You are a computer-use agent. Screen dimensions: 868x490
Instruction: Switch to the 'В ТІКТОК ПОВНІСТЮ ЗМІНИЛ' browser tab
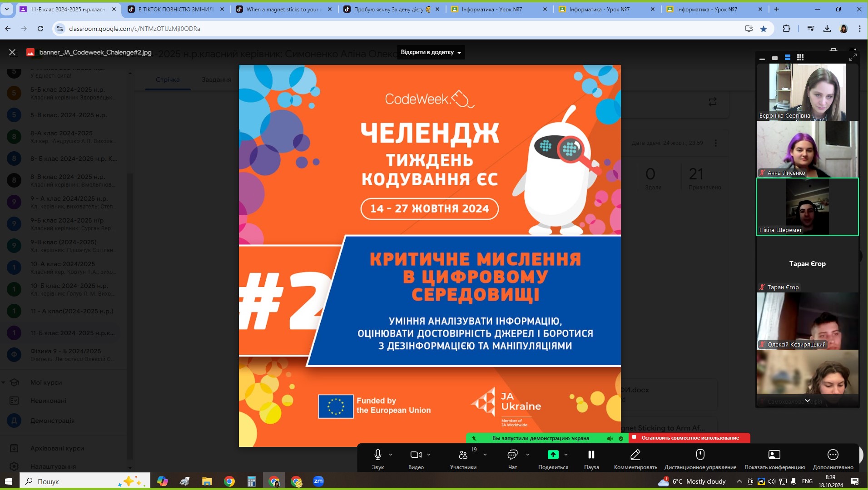[x=175, y=9]
